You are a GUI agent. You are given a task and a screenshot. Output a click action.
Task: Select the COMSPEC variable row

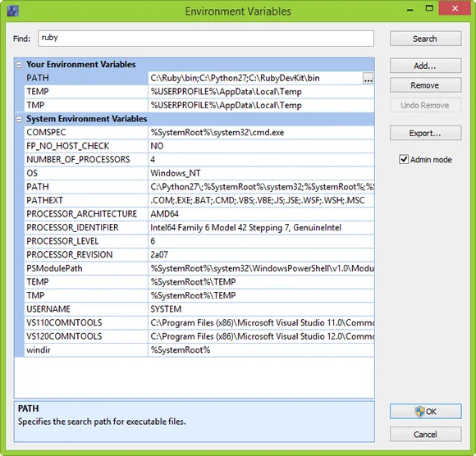click(x=199, y=133)
